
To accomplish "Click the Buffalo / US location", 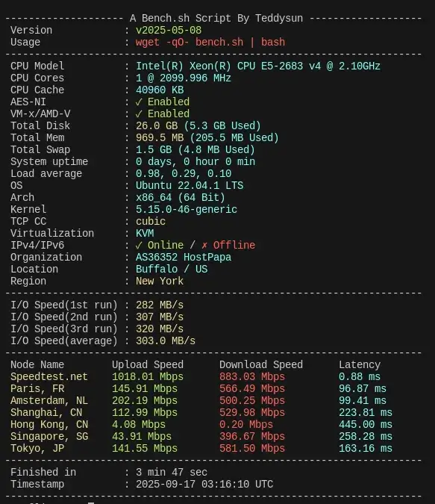I will pos(172,269).
